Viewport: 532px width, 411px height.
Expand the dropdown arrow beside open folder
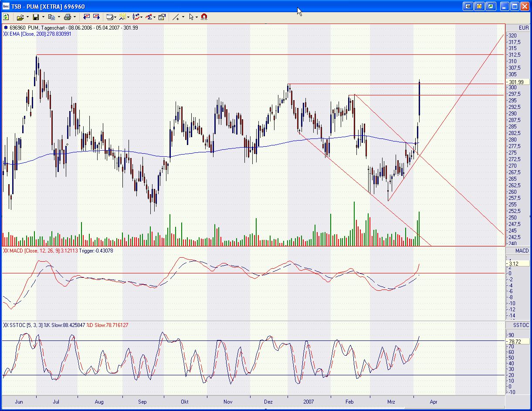pyautogui.click(x=27, y=17)
